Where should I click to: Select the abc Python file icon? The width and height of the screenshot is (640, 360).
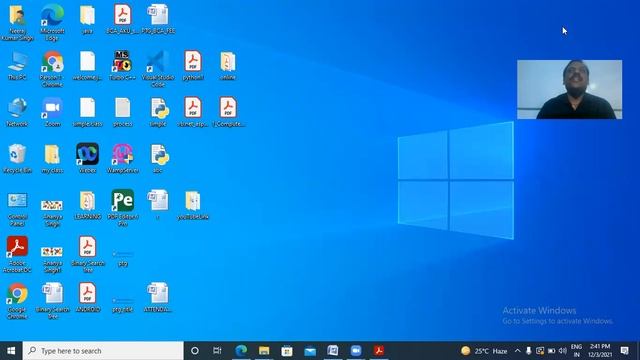pos(158,158)
